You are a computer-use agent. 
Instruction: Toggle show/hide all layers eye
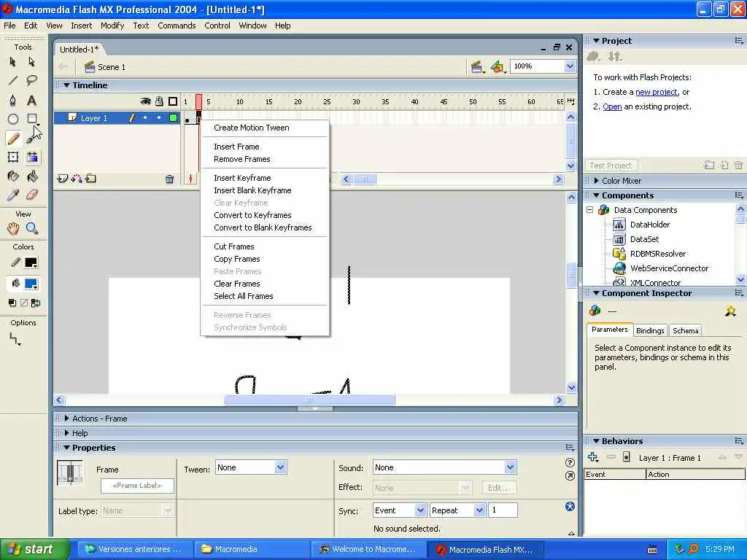pos(145,101)
